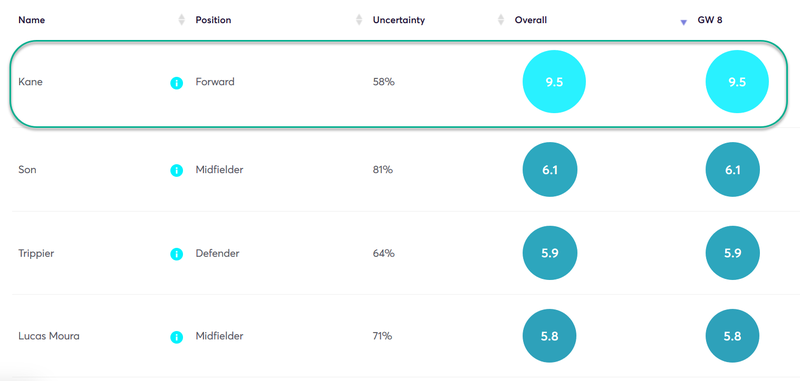This screenshot has width=800, height=381.
Task: Sort by Name using sort arrows
Action: [182, 20]
